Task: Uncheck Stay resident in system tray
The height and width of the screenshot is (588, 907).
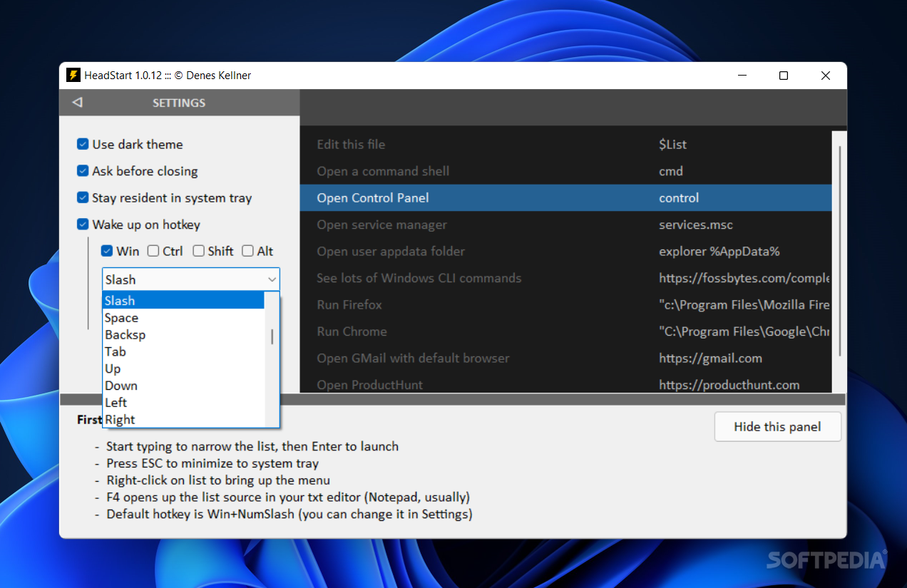Action: 83,197
